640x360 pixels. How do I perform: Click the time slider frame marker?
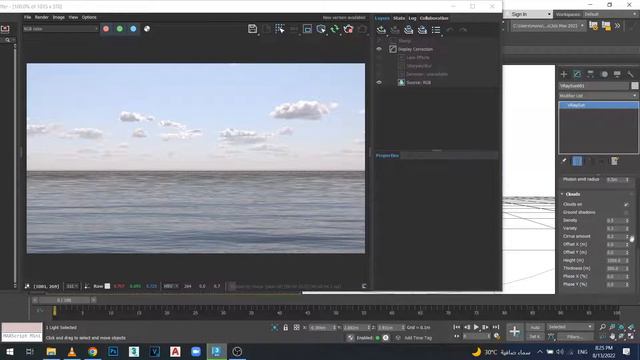pyautogui.click(x=54, y=312)
